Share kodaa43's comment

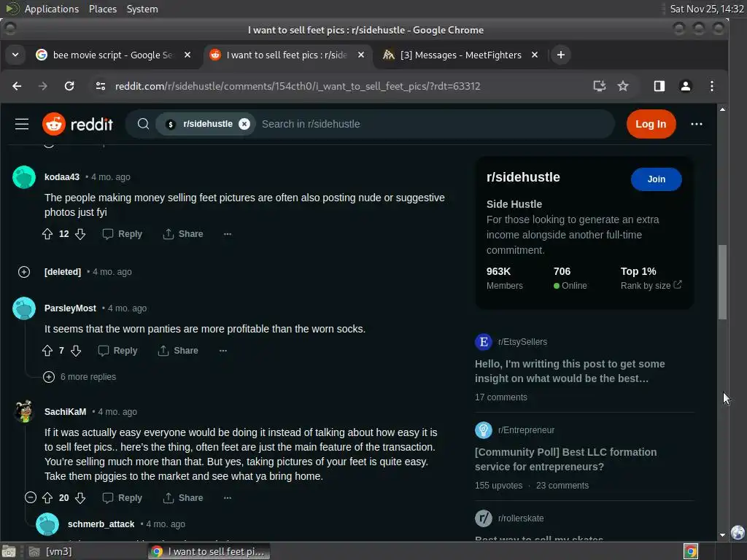point(183,234)
